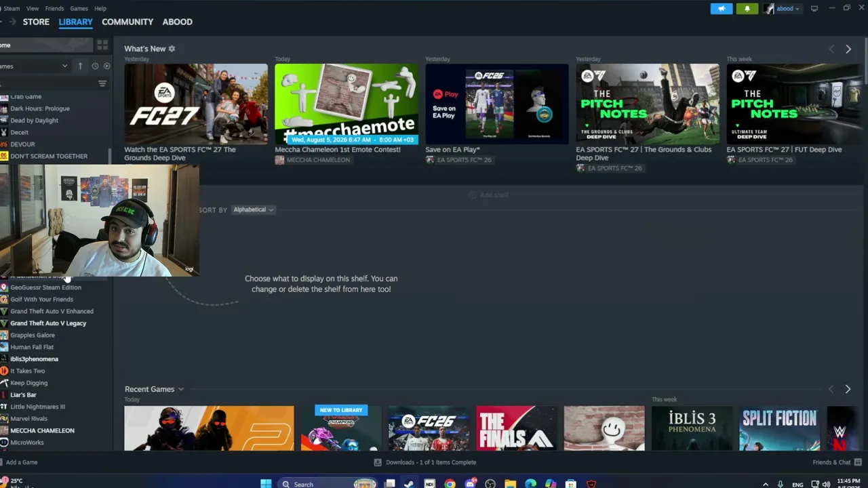Select the LIBRARY tab
Image resolution: width=868 pixels, height=488 pixels.
point(75,22)
